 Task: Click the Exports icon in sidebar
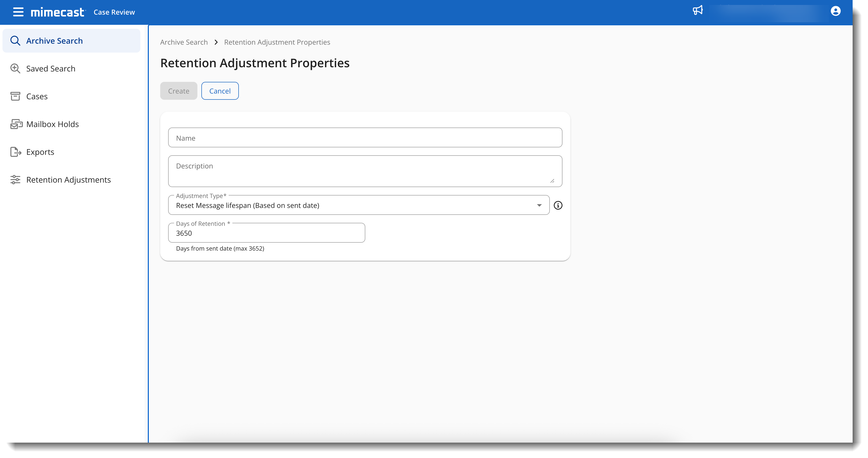pyautogui.click(x=15, y=152)
